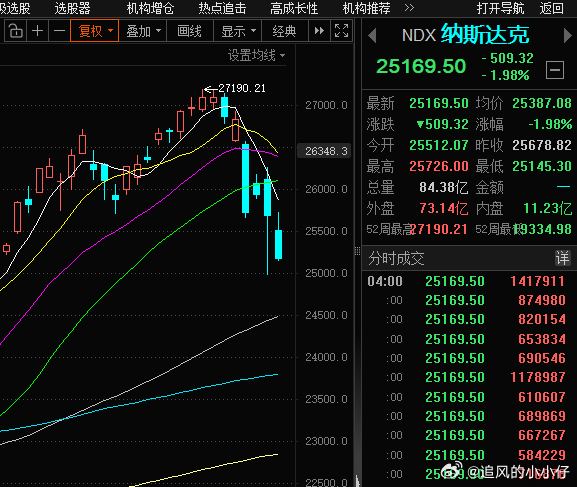Click the fast-forward double arrow icon
This screenshot has height=487, width=577.
319,31
